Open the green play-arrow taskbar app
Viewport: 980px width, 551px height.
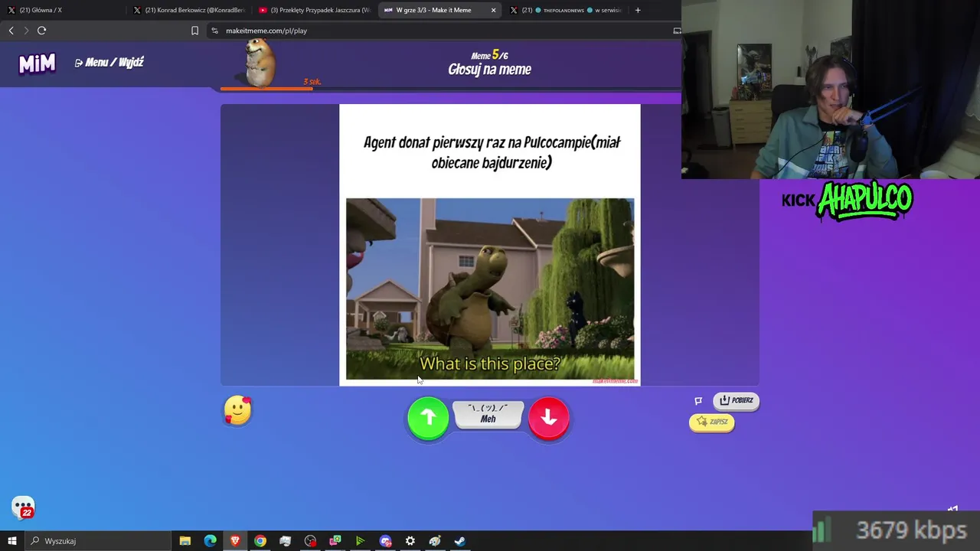pos(360,541)
